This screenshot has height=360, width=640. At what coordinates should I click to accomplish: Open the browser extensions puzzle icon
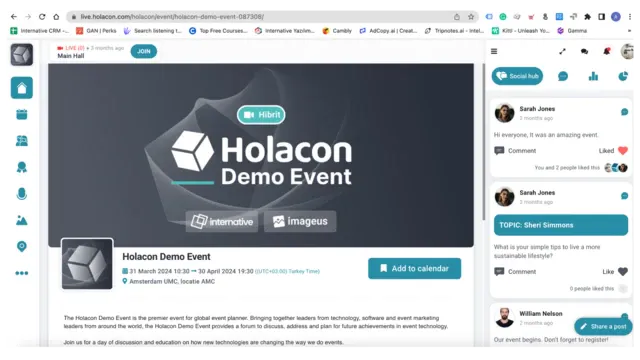pyautogui.click(x=587, y=17)
